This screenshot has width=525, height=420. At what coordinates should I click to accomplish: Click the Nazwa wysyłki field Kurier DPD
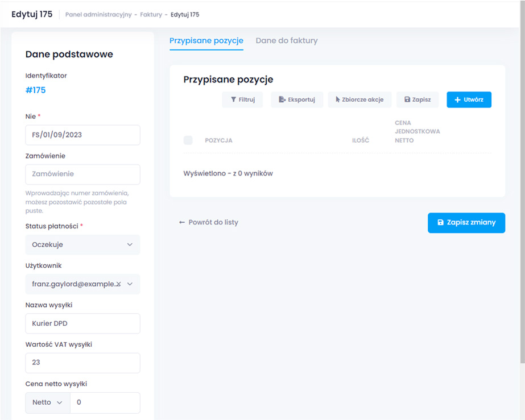click(82, 323)
